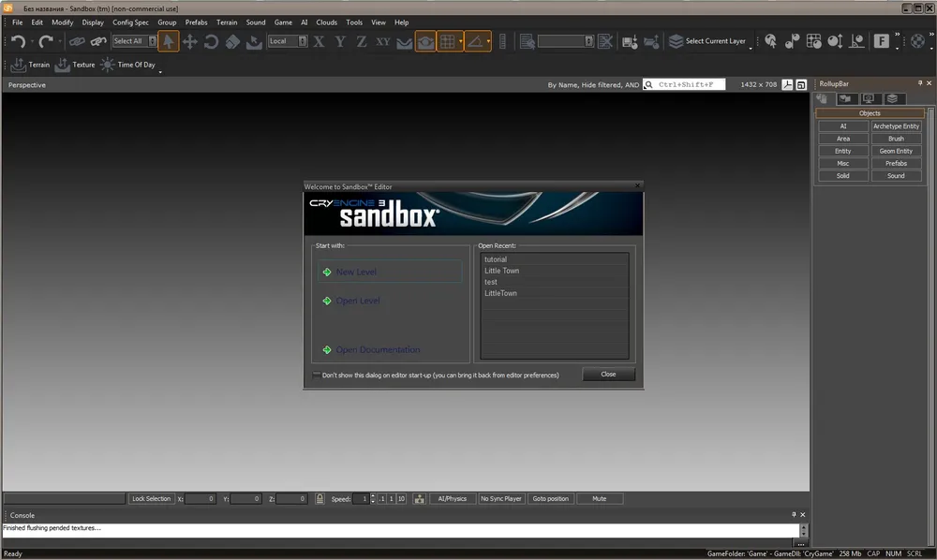The image size is (937, 560).
Task: Click the Link objects chain icon
Action: point(77,41)
